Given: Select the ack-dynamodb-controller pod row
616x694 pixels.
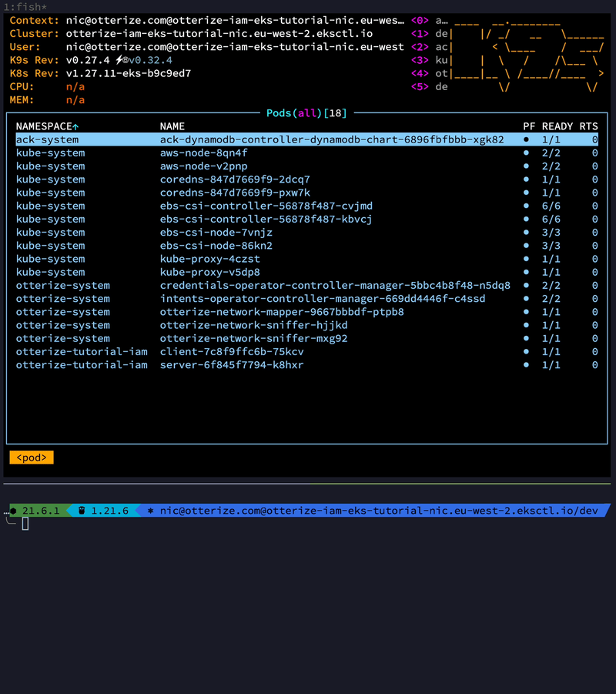Looking at the screenshot, I should 306,139.
